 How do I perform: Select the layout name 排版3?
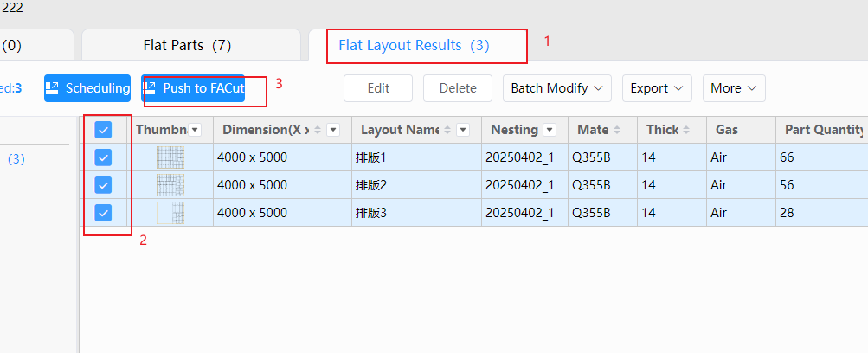pyautogui.click(x=371, y=213)
